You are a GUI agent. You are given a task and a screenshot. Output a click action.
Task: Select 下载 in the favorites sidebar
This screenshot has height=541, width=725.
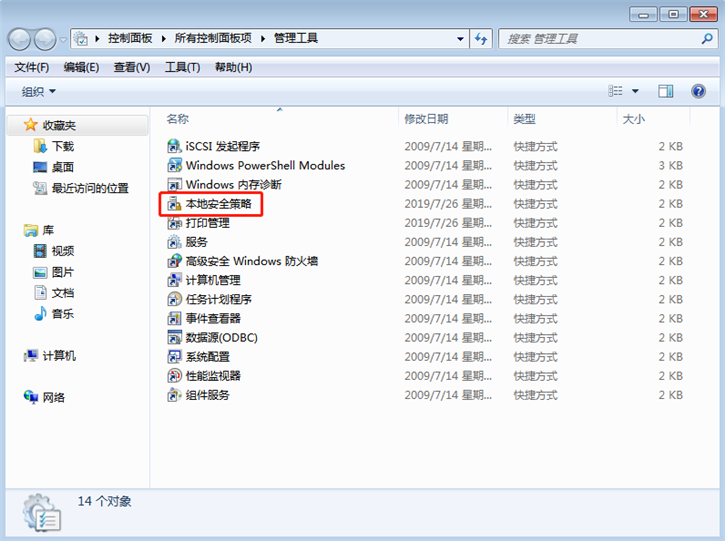click(x=62, y=146)
